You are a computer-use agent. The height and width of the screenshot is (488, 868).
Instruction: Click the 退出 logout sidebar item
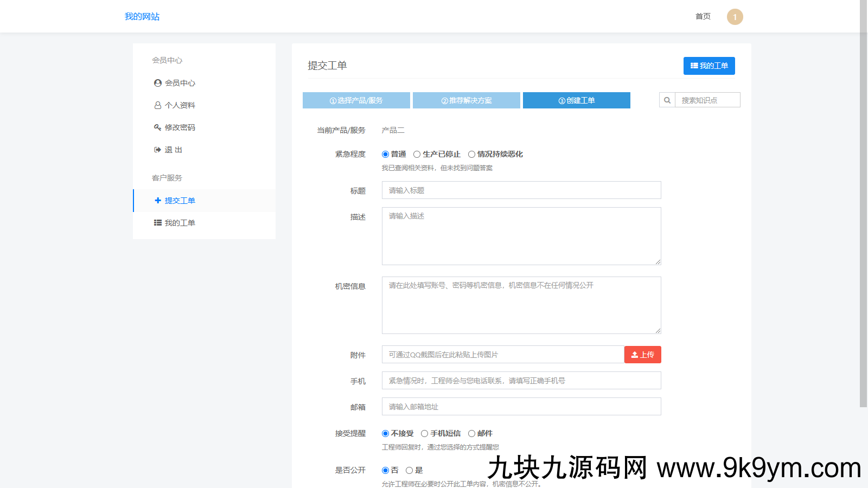click(169, 150)
